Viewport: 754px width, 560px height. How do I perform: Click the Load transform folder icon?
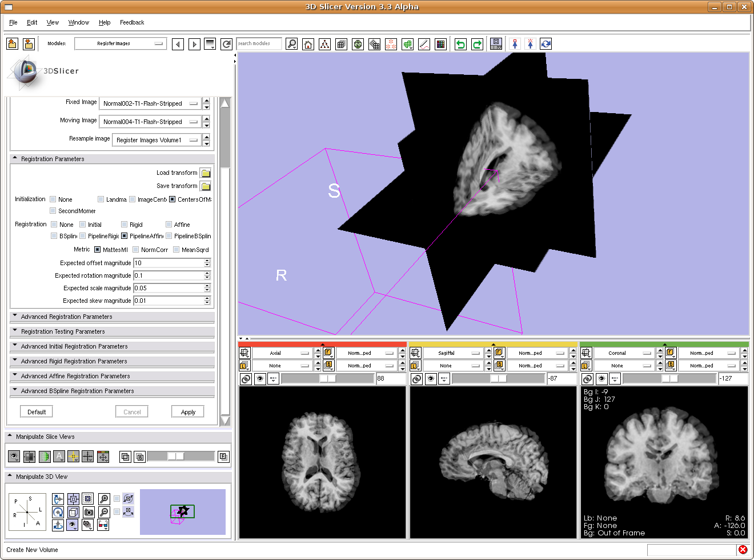(x=206, y=173)
